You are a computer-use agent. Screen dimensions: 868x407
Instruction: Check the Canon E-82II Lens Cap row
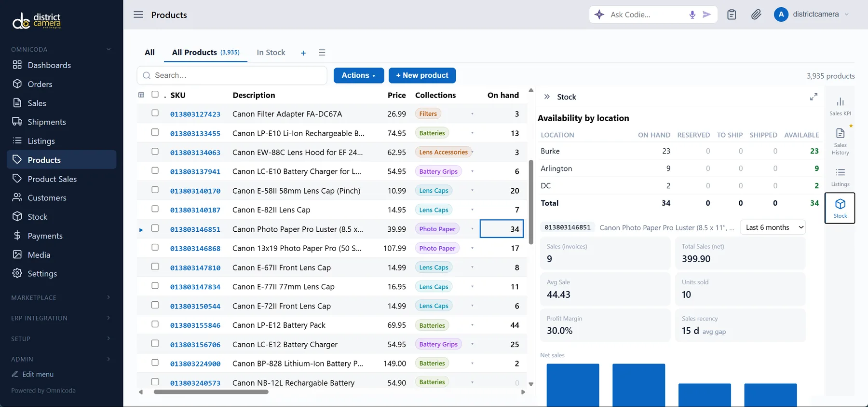coord(155,209)
